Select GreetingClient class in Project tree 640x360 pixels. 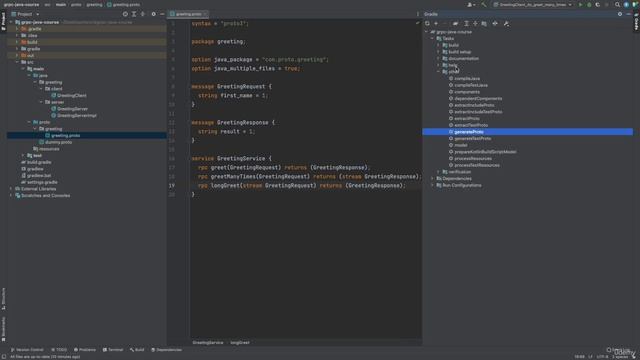[71, 96]
